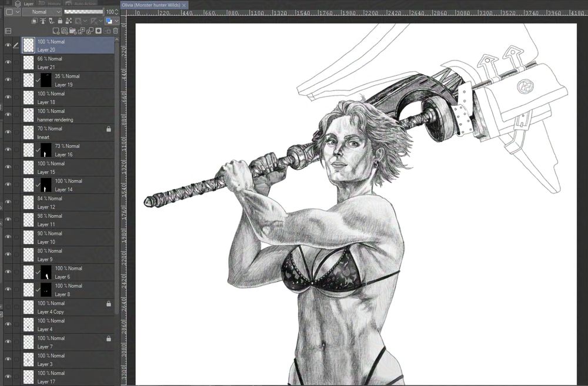Click the mask thumbnail on Layer 6

[46, 273]
